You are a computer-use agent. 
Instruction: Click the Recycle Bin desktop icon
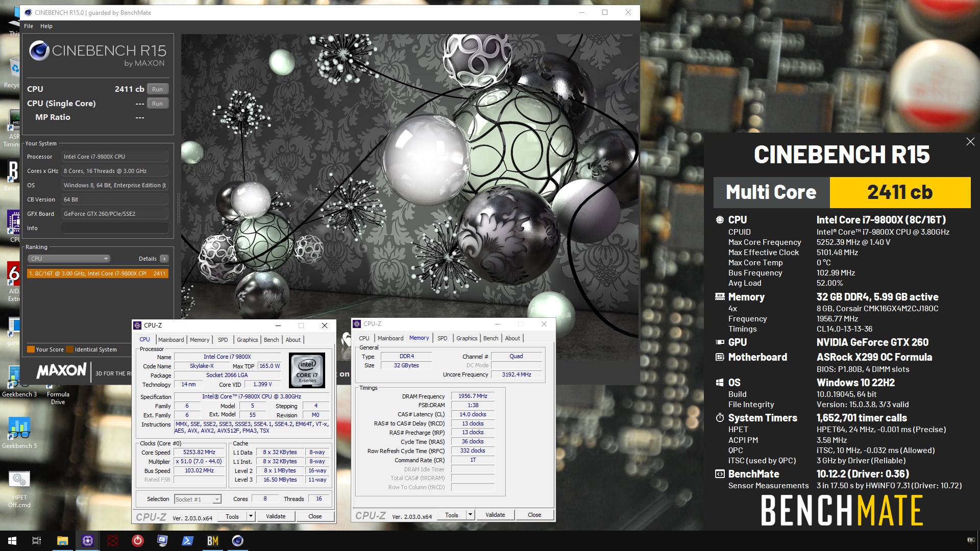[x=14, y=72]
